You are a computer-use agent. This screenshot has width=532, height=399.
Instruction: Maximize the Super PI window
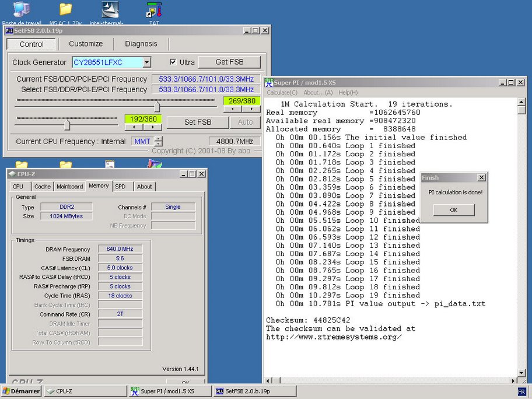click(511, 82)
